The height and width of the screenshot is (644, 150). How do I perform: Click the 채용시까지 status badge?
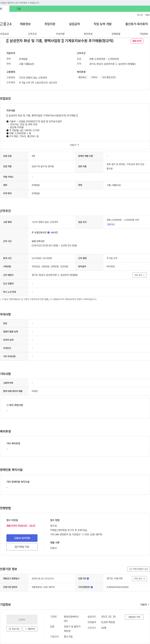[137, 41]
